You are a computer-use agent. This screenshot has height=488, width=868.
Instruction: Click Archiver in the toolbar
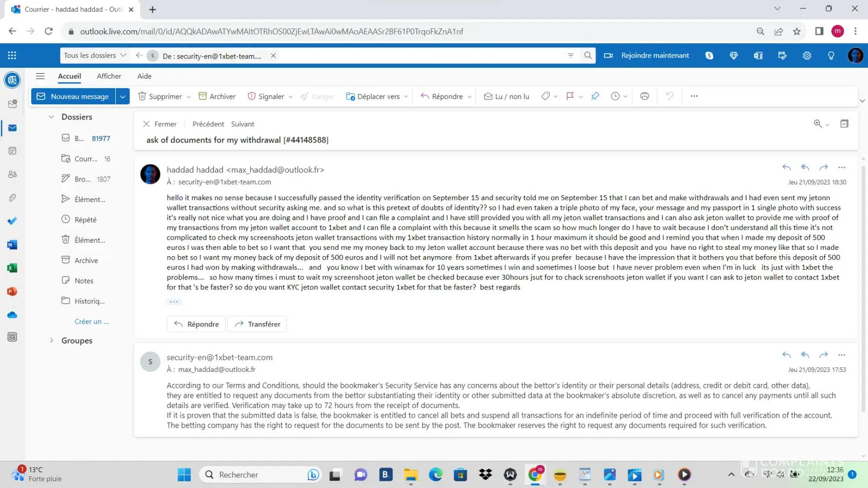pyautogui.click(x=217, y=96)
